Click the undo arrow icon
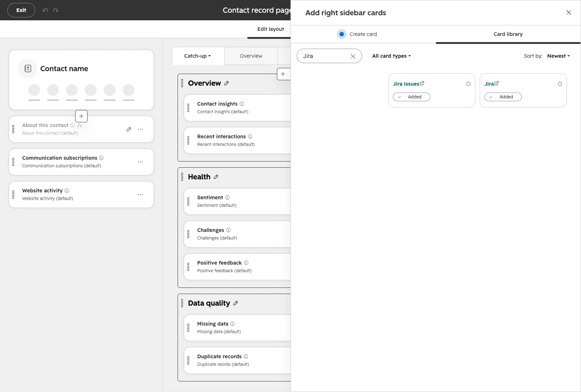This screenshot has width=581, height=392. [x=45, y=10]
